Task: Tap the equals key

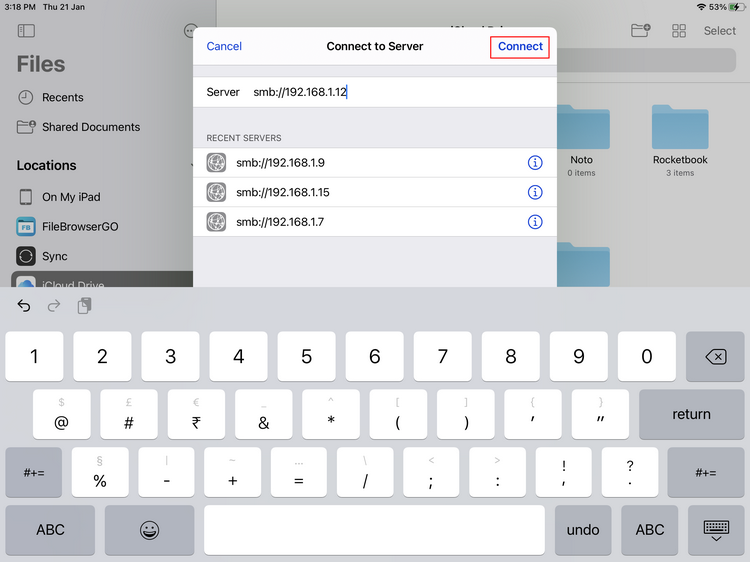Action: pos(299,473)
